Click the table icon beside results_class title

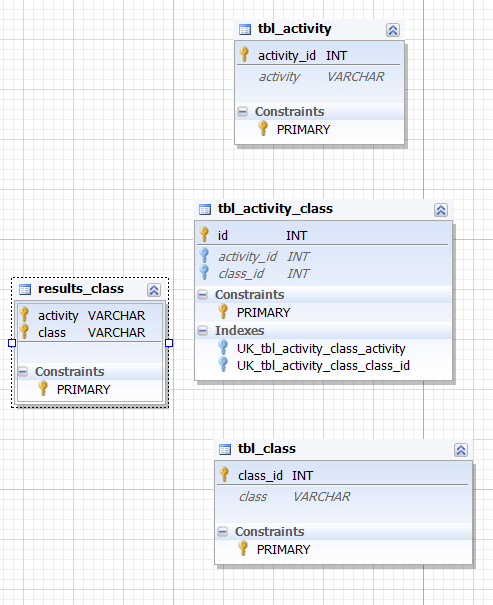point(25,289)
